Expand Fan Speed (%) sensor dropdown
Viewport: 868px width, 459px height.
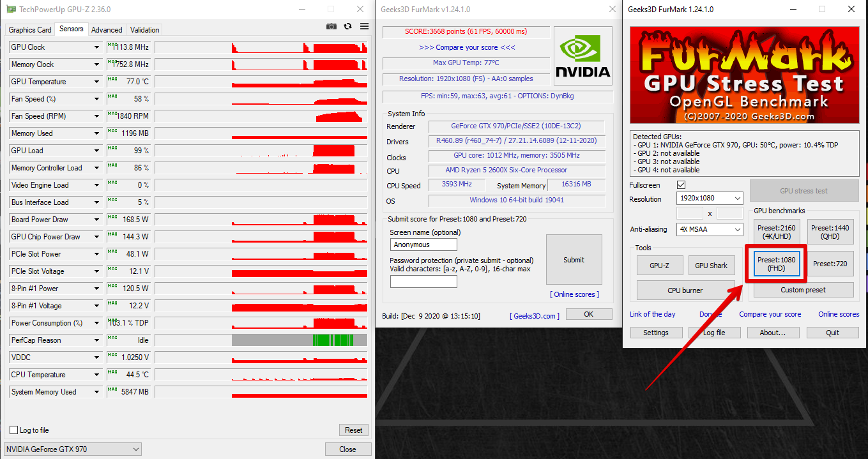(x=97, y=99)
